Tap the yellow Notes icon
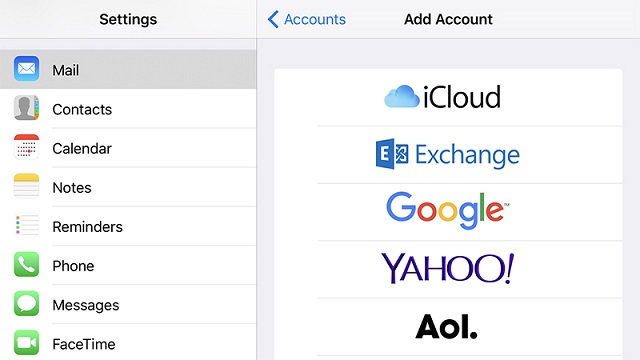Viewport: 640px width, 360px height. [x=26, y=186]
